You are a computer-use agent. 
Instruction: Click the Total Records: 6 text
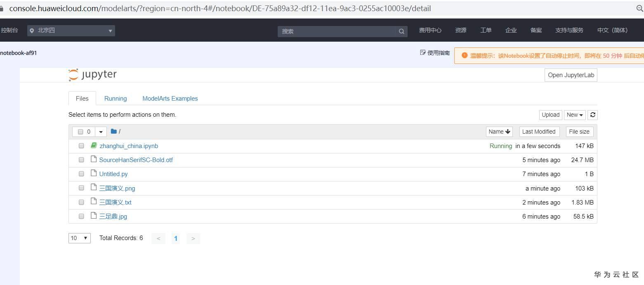pyautogui.click(x=121, y=238)
